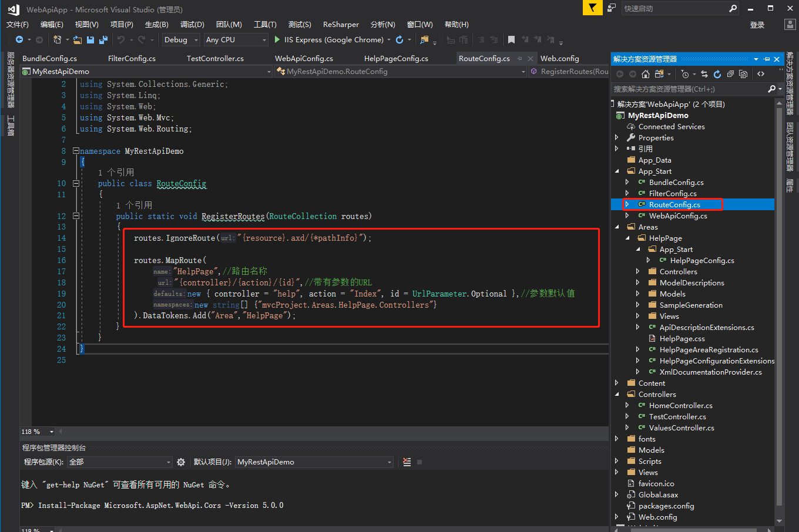The width and height of the screenshot is (799, 532).
Task: Collapse the Areas folder
Action: coord(616,227)
